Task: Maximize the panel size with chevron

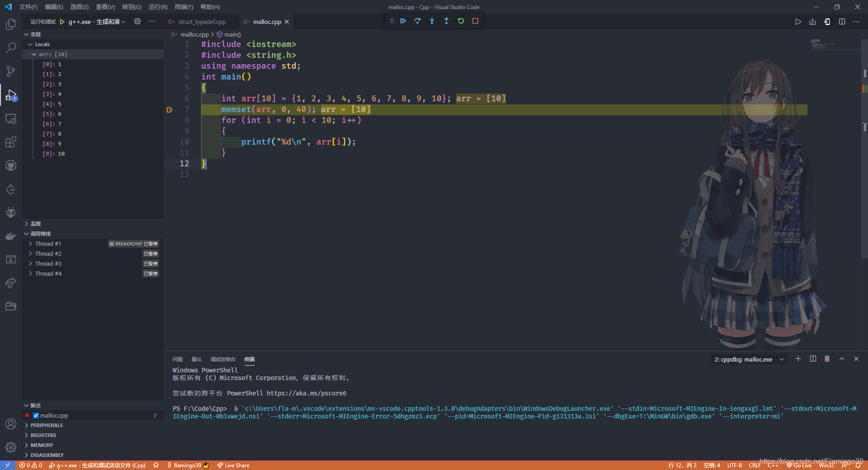Action: (842, 359)
